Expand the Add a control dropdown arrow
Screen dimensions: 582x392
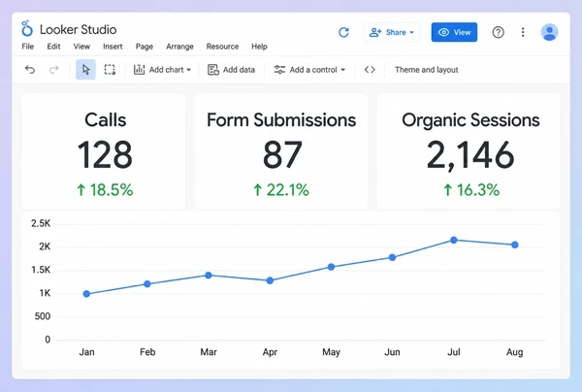[x=343, y=70]
